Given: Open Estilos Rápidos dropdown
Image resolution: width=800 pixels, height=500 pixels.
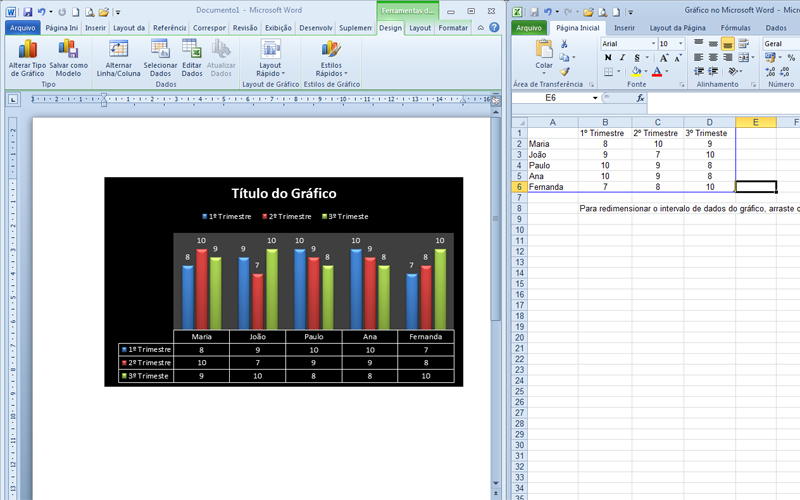Looking at the screenshot, I should tap(331, 59).
